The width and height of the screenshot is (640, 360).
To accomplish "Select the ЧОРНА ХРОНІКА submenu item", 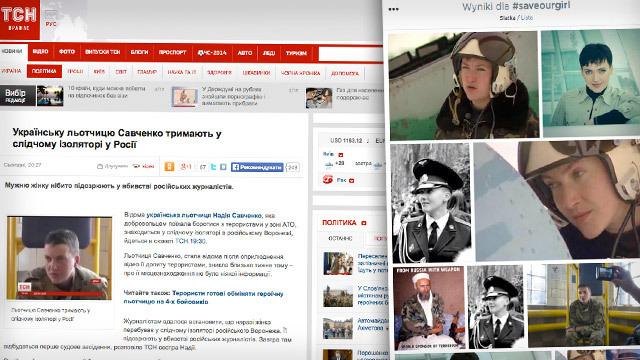I will 300,73.
